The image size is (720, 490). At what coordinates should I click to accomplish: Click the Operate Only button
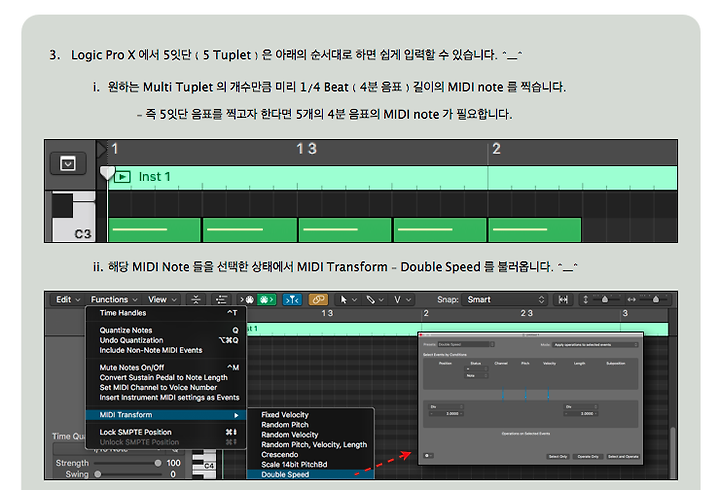588,456
